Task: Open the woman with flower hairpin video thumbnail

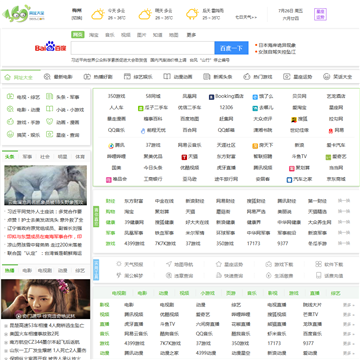Action: coord(46,299)
